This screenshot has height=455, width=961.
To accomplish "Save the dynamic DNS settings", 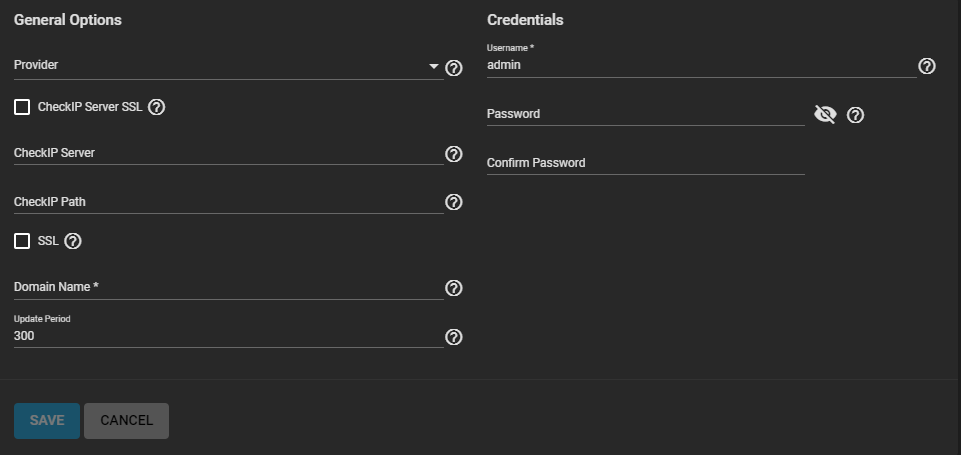I will tap(47, 421).
